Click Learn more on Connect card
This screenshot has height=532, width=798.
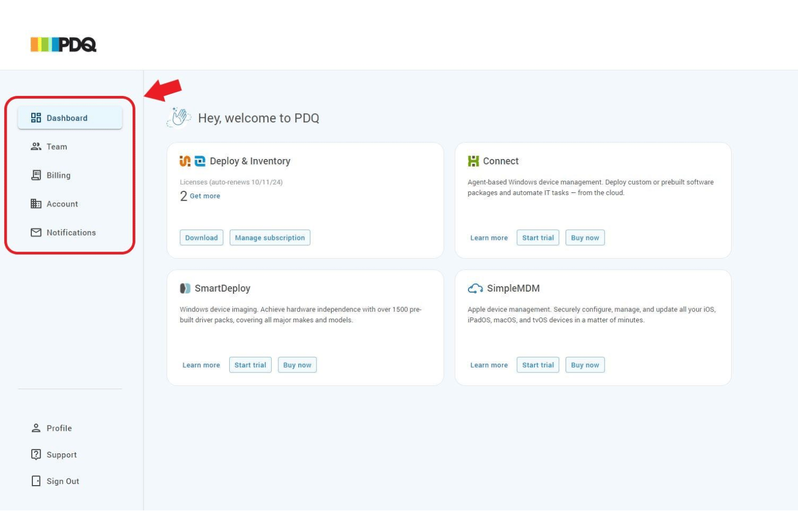click(489, 238)
